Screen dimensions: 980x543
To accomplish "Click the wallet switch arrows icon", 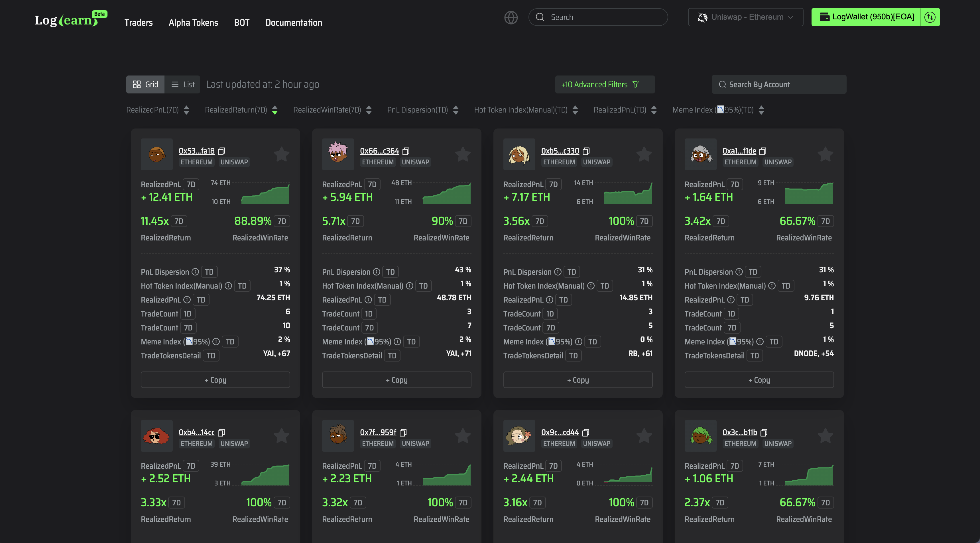I will point(930,17).
